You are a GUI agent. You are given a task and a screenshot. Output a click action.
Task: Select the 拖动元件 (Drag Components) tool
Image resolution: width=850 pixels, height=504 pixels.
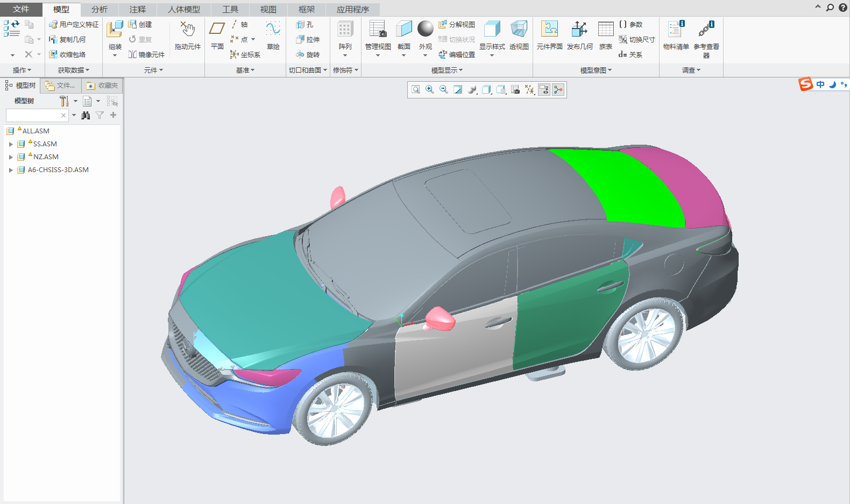[187, 36]
